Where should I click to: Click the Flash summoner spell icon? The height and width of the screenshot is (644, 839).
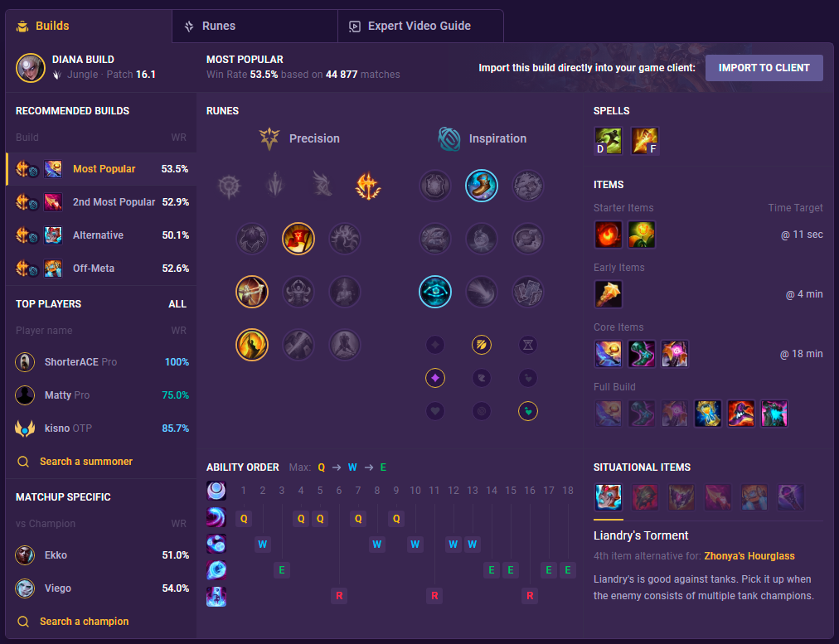point(644,141)
